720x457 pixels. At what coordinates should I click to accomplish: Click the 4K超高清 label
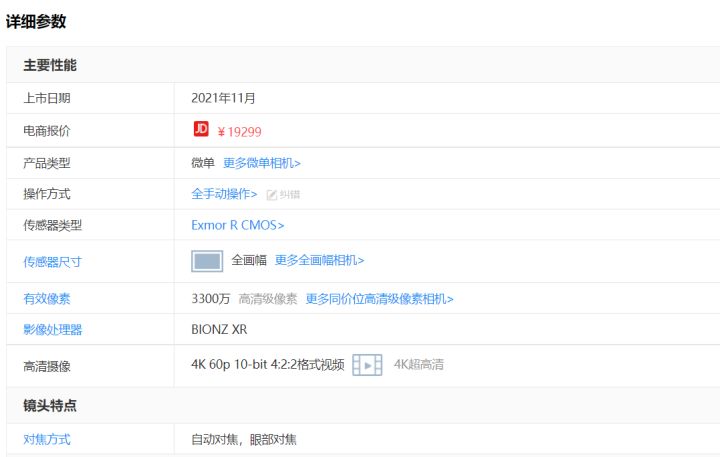pos(419,365)
